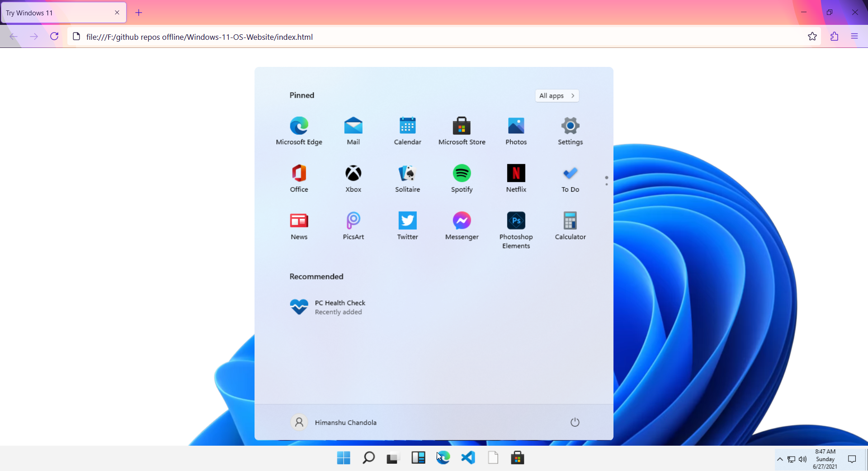The height and width of the screenshot is (471, 868).
Task: Open the Widgets panel from the taskbar
Action: coord(418,458)
